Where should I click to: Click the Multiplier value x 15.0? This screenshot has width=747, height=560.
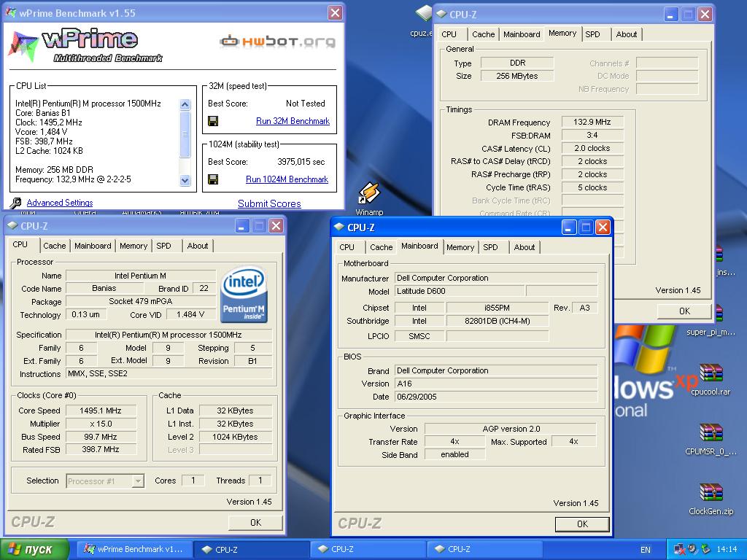click(101, 424)
